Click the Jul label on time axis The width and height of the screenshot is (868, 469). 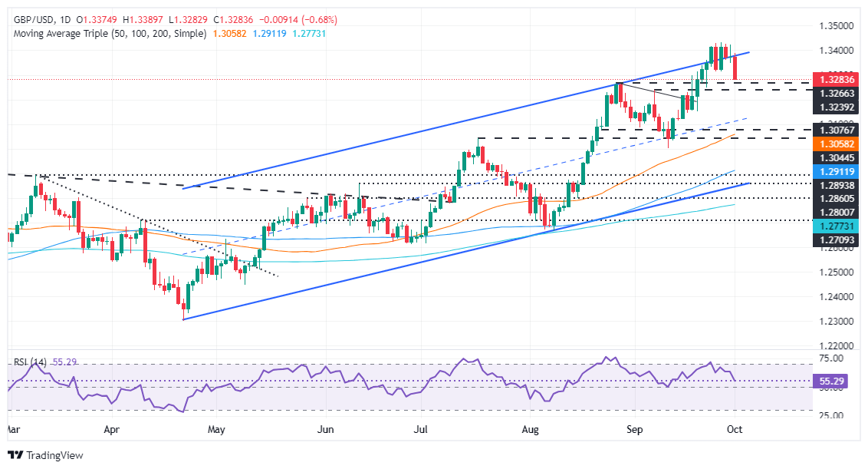[421, 430]
